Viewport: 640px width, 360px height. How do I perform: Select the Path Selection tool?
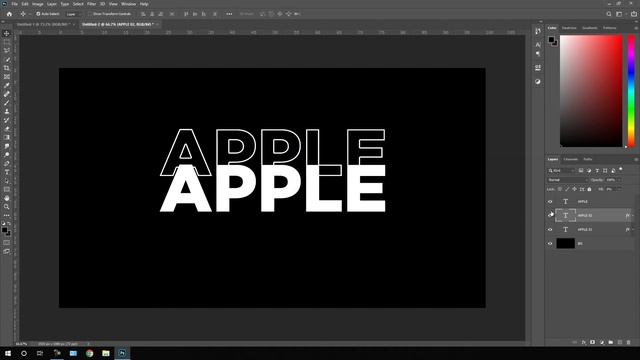(x=7, y=181)
